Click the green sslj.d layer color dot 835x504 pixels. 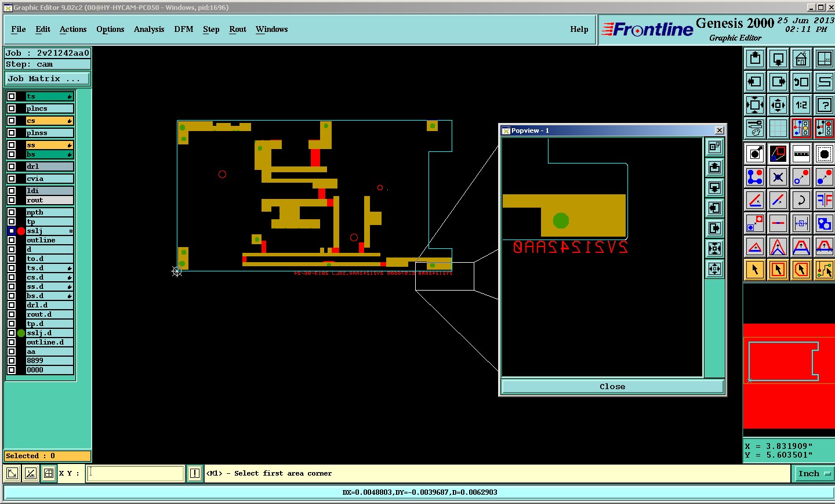[21, 333]
